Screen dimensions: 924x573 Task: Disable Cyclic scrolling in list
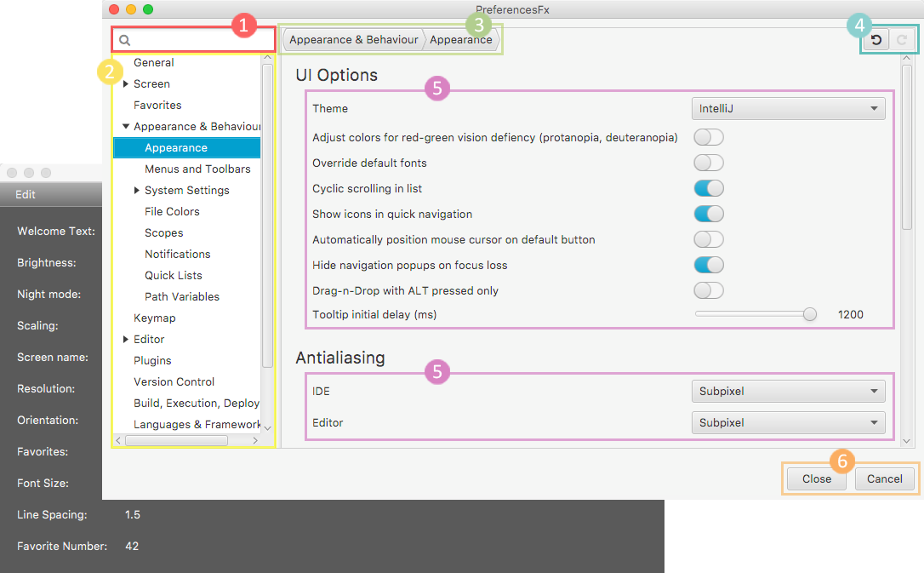[x=708, y=188]
